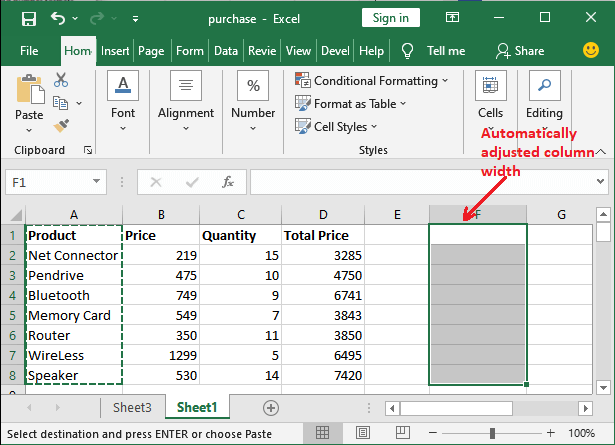
Task: Click the Format Painter brush icon
Action: pyautogui.click(x=61, y=125)
